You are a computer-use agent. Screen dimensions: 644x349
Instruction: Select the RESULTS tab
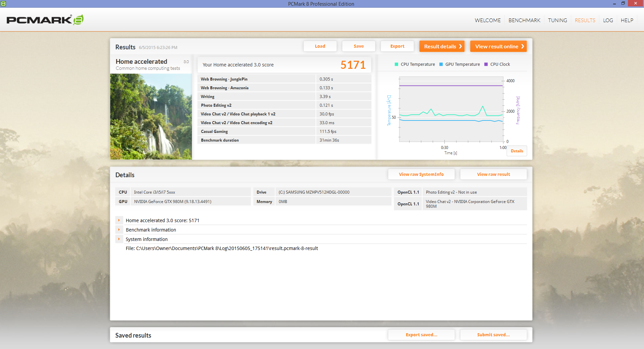(585, 20)
